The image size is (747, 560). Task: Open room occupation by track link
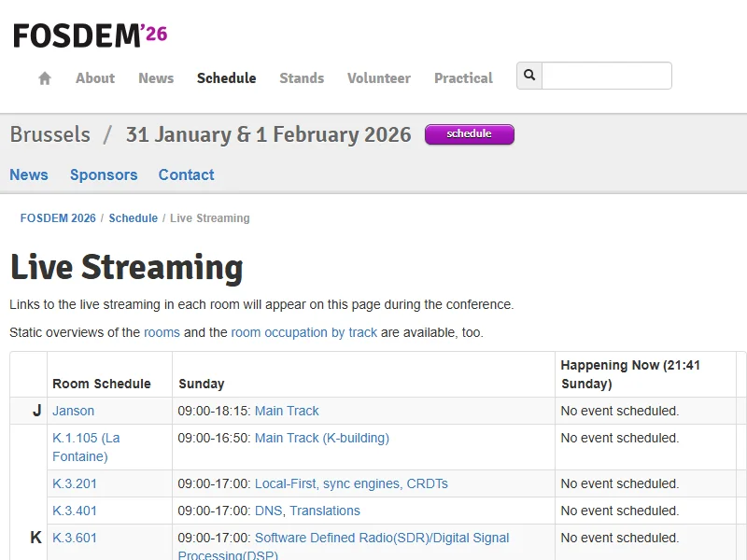pyautogui.click(x=303, y=332)
